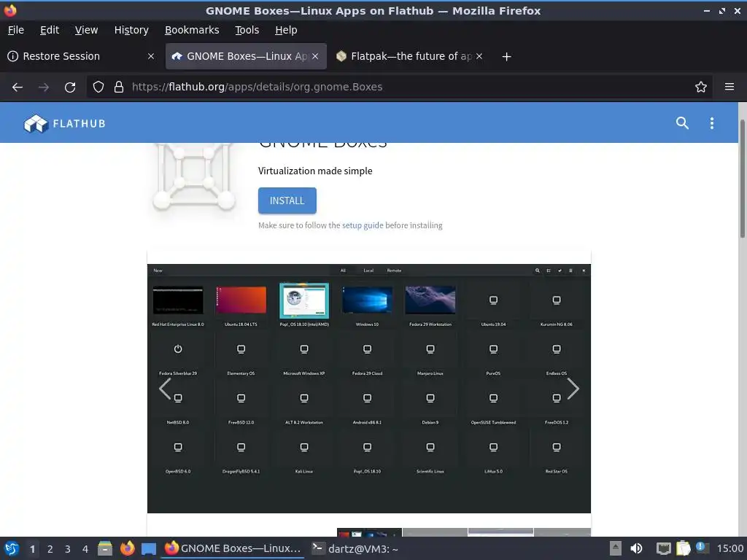Show next screenshot with right chevron

[573, 389]
